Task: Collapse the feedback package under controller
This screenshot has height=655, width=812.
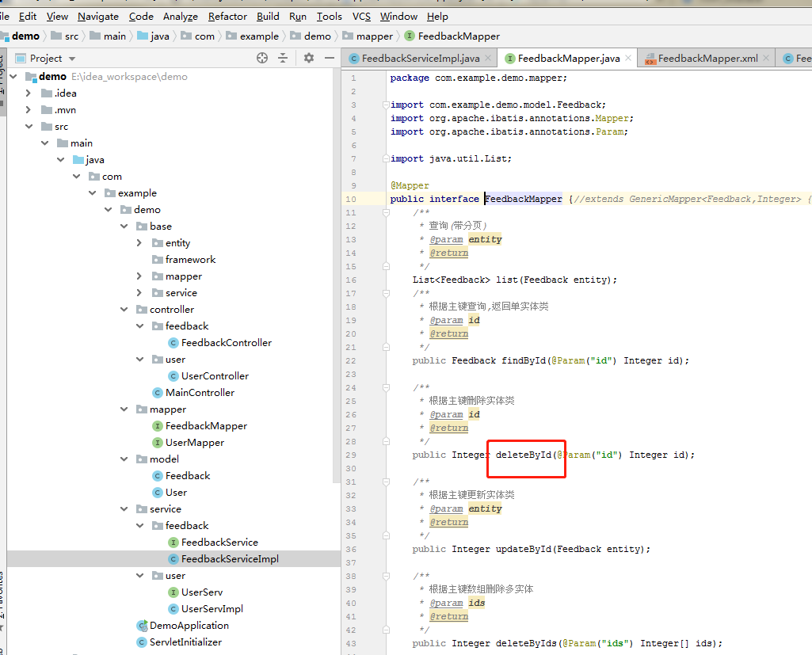Action: [139, 326]
